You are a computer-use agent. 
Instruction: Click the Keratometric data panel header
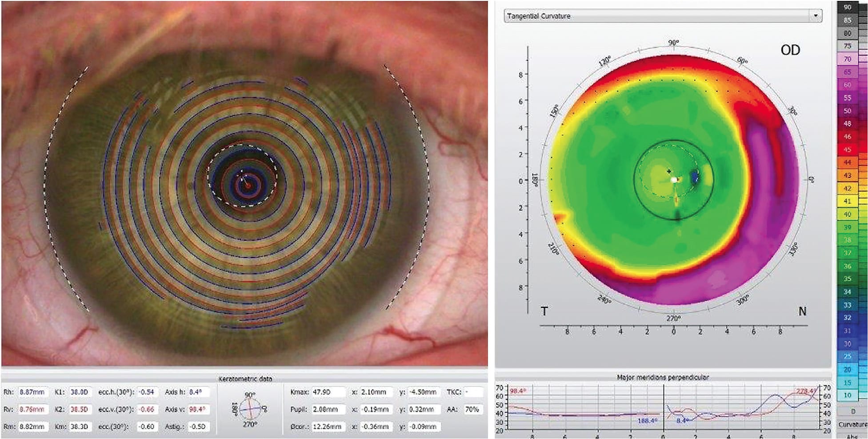pos(245,379)
